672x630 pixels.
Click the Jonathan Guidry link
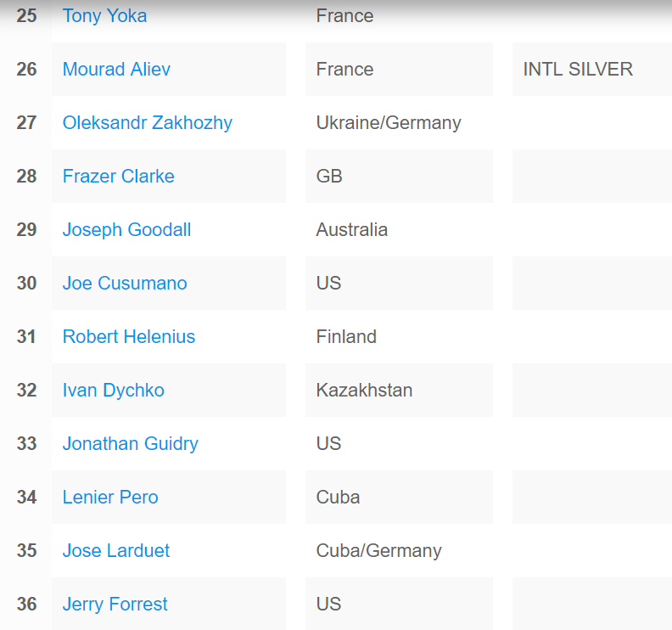point(130,444)
